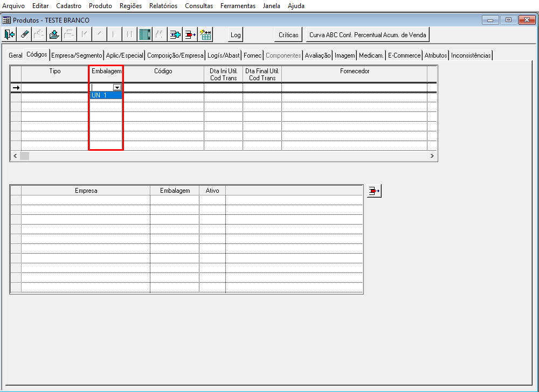The height and width of the screenshot is (392, 539).
Task: Switch to the Imagem tab
Action: (x=345, y=55)
